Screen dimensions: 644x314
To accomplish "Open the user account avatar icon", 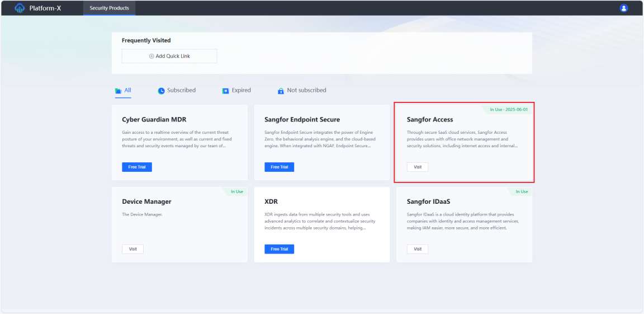I will pyautogui.click(x=624, y=8).
